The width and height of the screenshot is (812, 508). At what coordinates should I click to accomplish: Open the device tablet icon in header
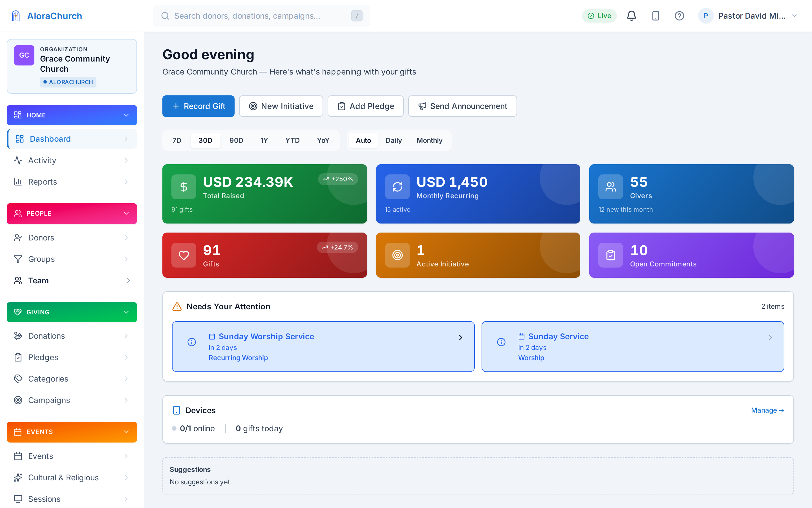tap(655, 16)
